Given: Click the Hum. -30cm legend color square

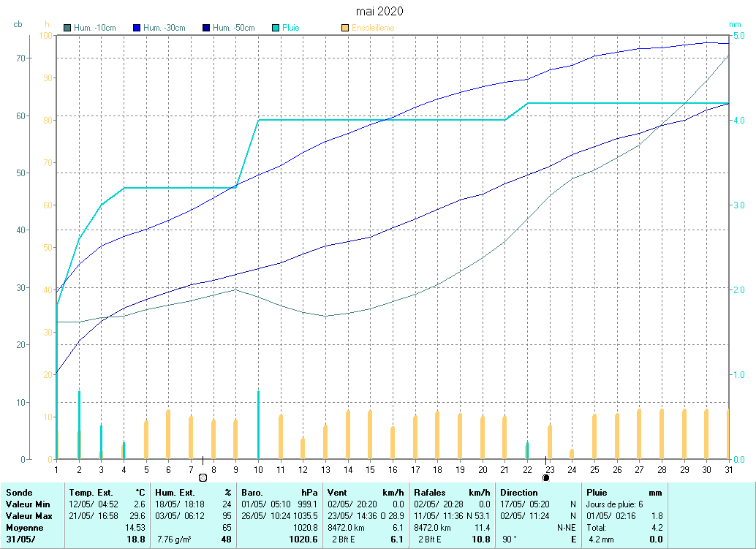Looking at the screenshot, I should tap(136, 28).
